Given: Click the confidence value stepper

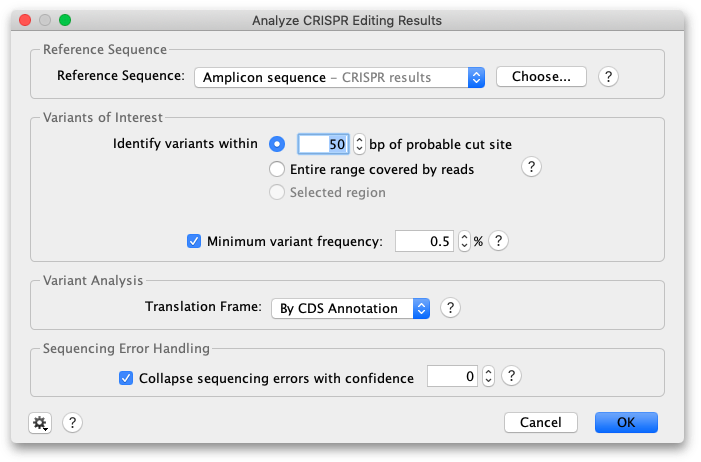Looking at the screenshot, I should click(488, 376).
